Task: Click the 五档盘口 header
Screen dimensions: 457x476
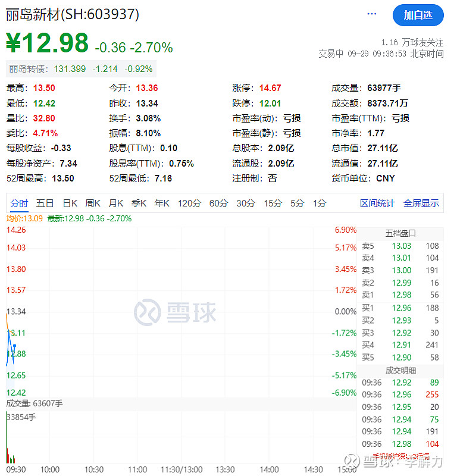Action: coord(400,233)
